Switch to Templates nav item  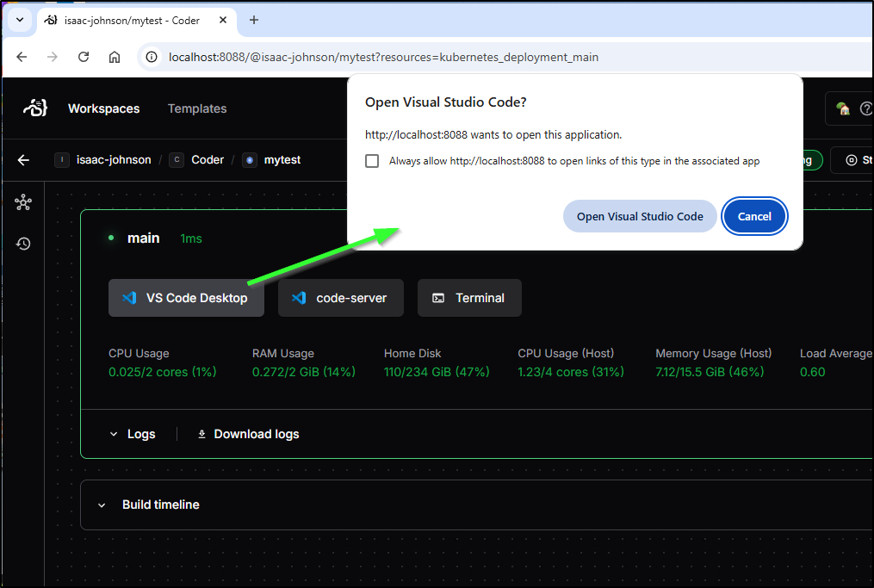tap(197, 108)
